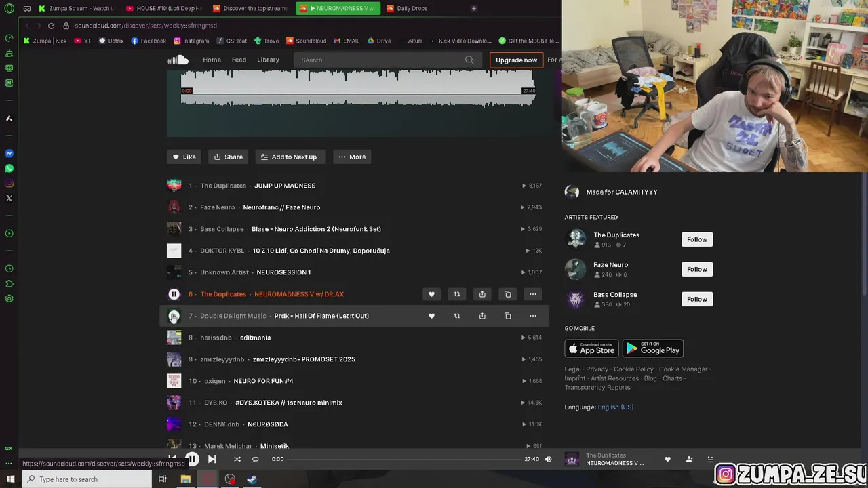Toggle shuffle in the bottom player
Screen dimensions: 868x488
coord(237,459)
